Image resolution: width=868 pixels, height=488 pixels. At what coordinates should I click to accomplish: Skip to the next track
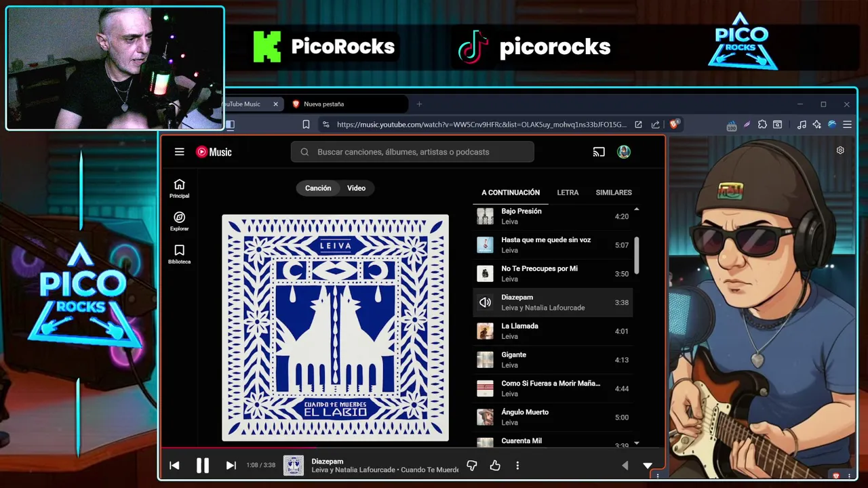[231, 466]
